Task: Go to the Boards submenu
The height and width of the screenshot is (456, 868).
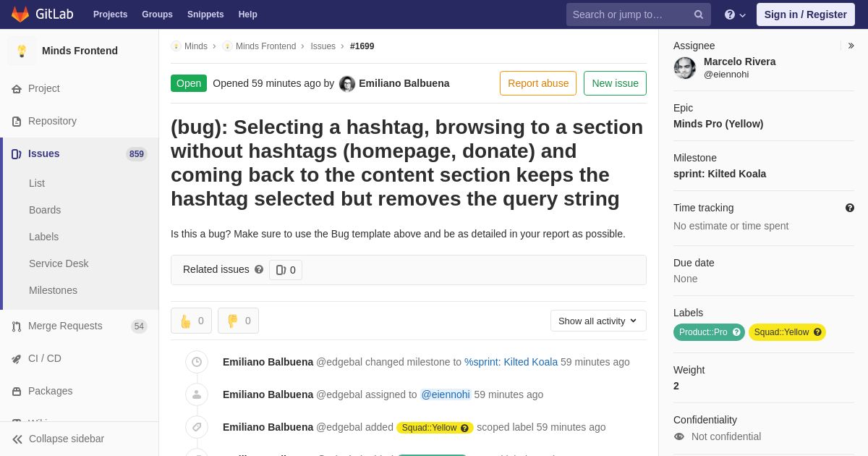Action: pos(45,210)
